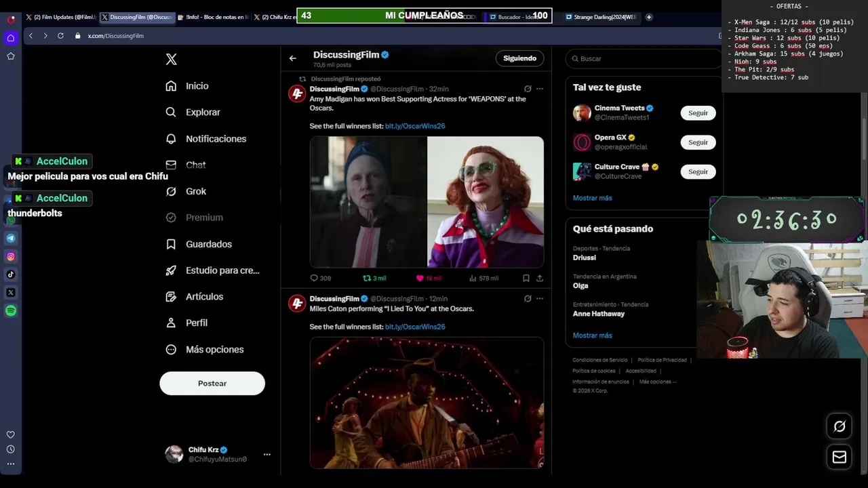Follow Cinema Tweets with the Seguir button

click(x=698, y=113)
